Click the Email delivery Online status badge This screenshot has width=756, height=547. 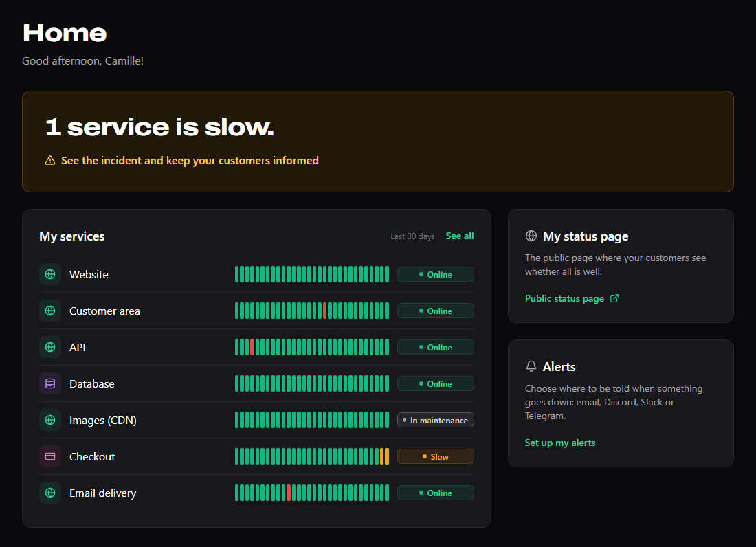pos(435,493)
